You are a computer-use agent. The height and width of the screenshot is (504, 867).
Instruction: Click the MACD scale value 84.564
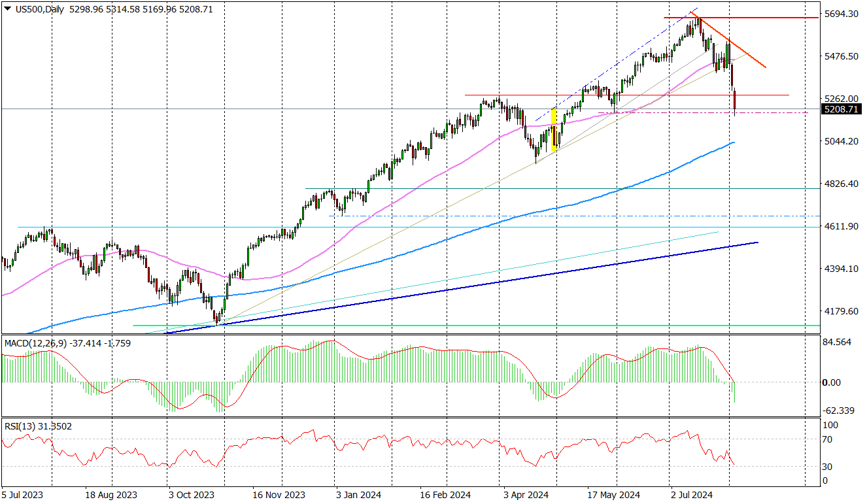pos(838,342)
